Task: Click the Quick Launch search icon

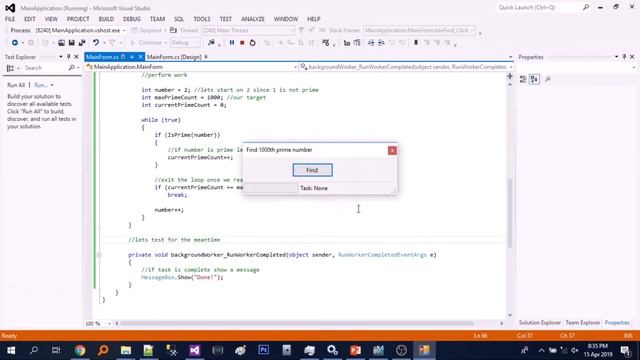Action: [586, 7]
